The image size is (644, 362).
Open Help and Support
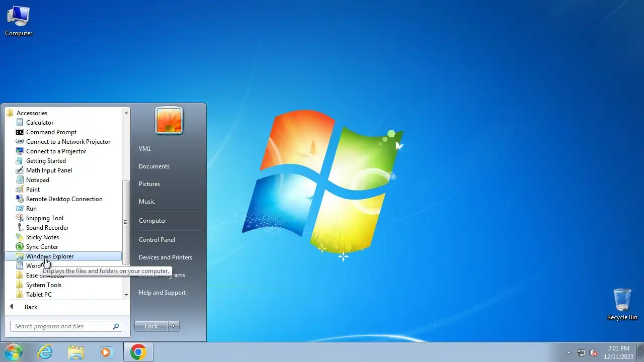[162, 293]
